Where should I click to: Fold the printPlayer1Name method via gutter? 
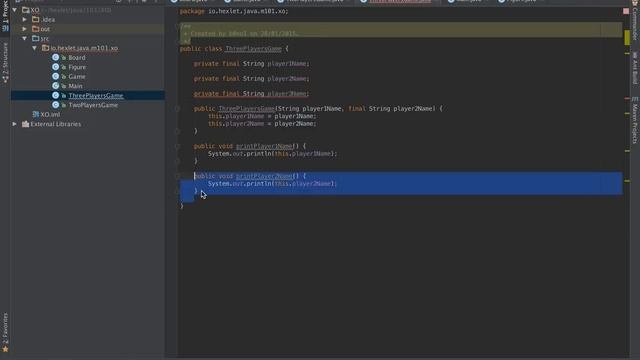[177, 146]
